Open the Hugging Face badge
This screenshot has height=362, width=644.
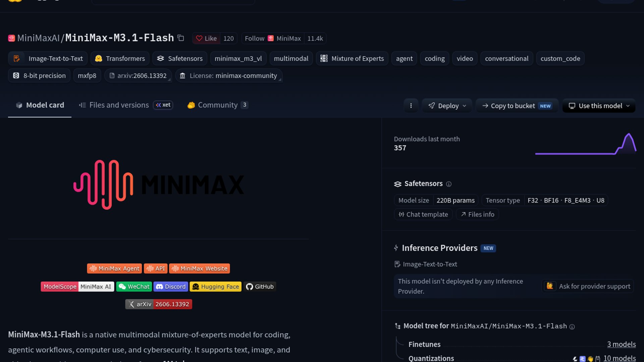[216, 287]
